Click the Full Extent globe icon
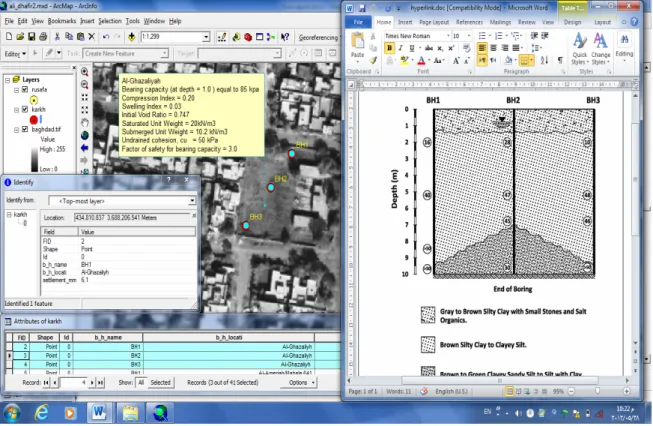The image size is (653, 426). 85,135
